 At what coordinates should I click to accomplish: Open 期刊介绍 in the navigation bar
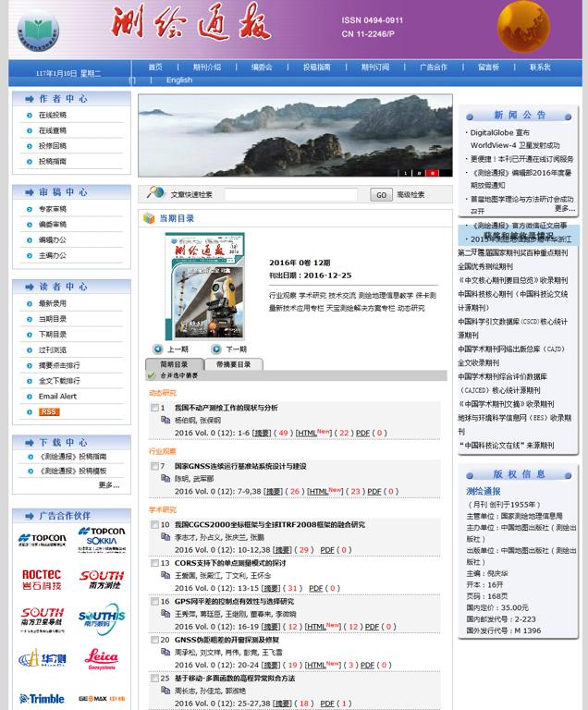[207, 67]
